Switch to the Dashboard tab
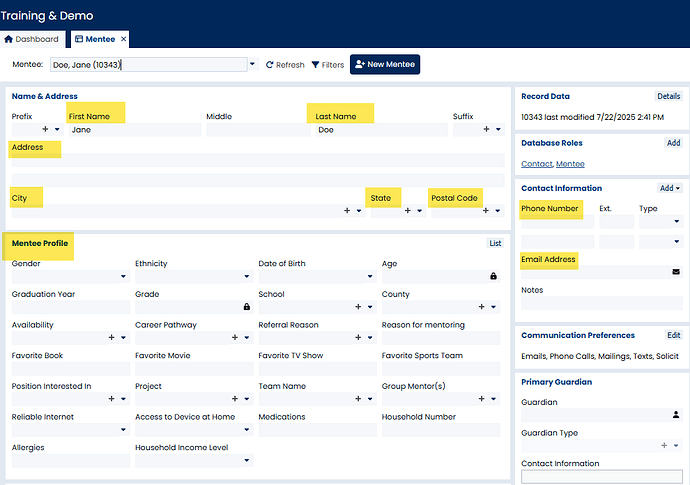 coord(32,39)
